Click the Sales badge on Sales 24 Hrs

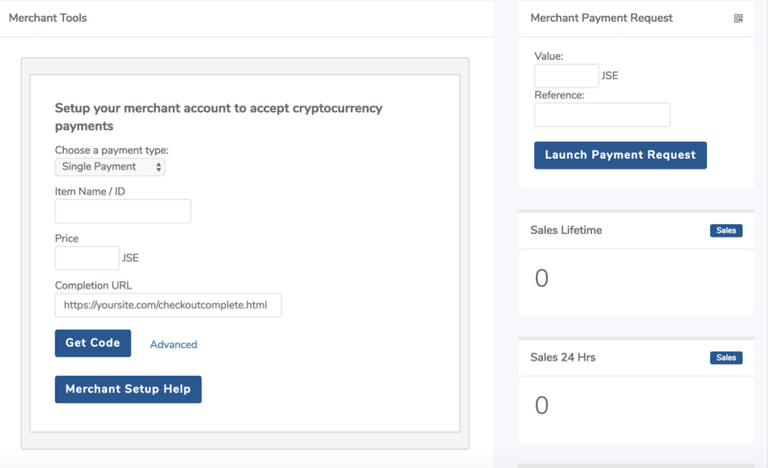pyautogui.click(x=726, y=358)
